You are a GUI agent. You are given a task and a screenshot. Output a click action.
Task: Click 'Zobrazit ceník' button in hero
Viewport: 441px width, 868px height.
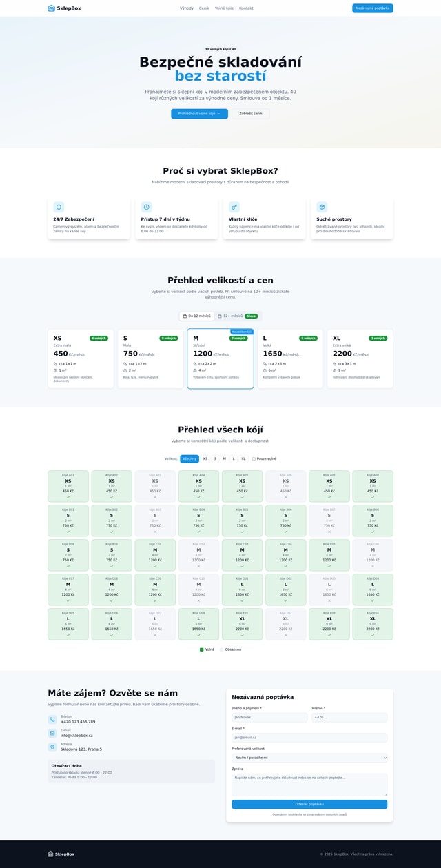point(250,114)
